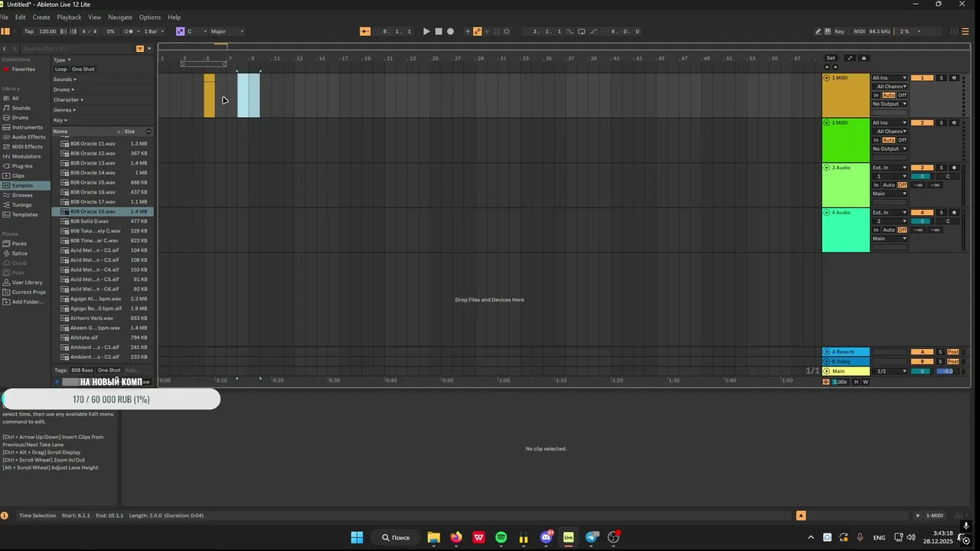Adjust the 4 Audio track pan control
980x551 pixels.
click(x=948, y=221)
